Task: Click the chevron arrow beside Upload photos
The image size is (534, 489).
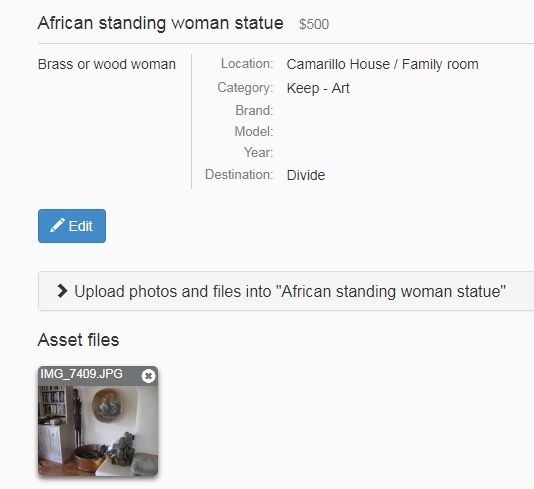Action: point(62,291)
